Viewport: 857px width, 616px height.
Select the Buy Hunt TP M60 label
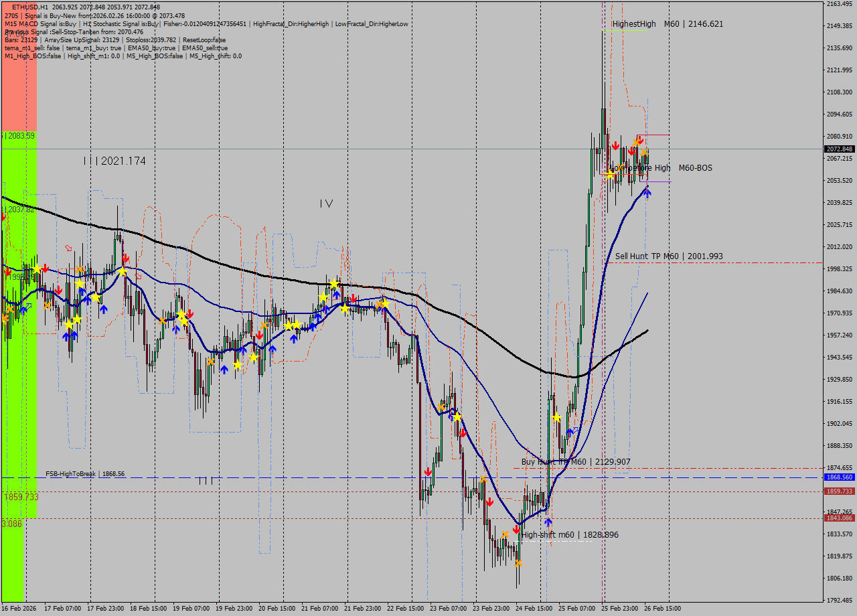point(574,461)
